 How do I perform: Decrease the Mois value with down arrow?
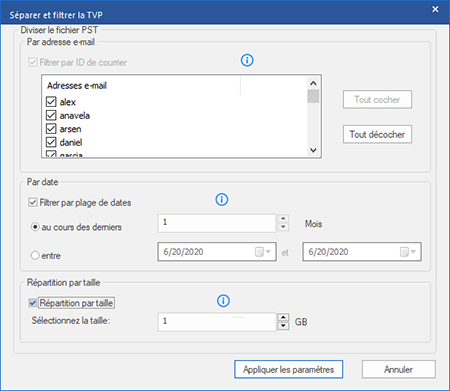(283, 227)
